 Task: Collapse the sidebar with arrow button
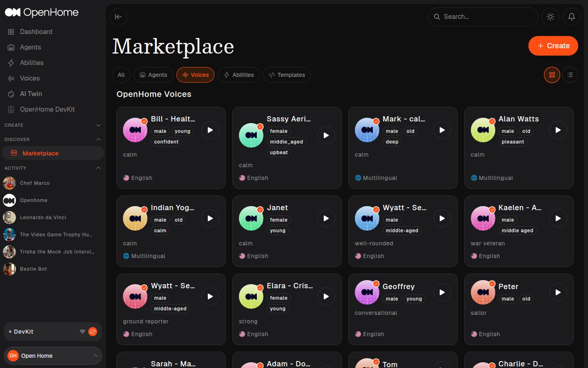coord(118,17)
